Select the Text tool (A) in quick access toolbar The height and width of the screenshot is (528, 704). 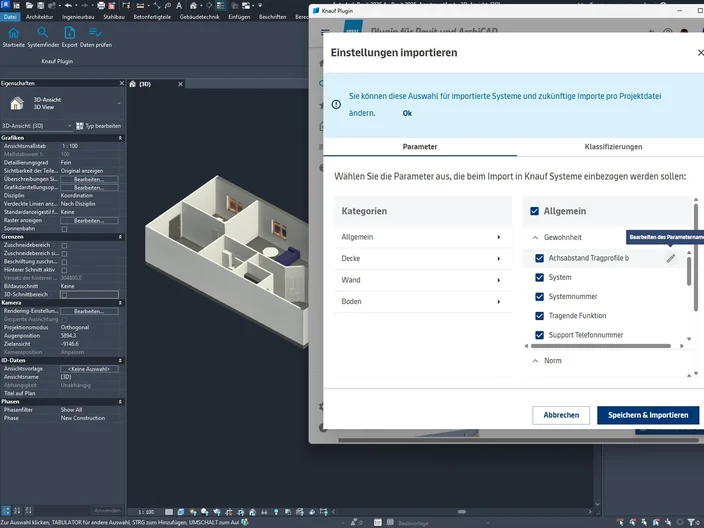(x=179, y=5)
